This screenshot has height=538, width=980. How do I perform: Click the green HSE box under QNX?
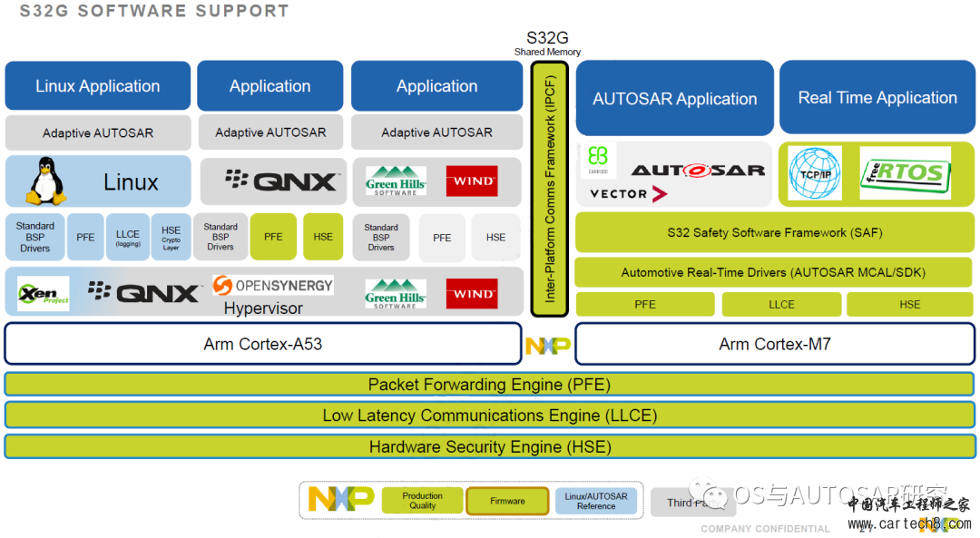coord(323,237)
